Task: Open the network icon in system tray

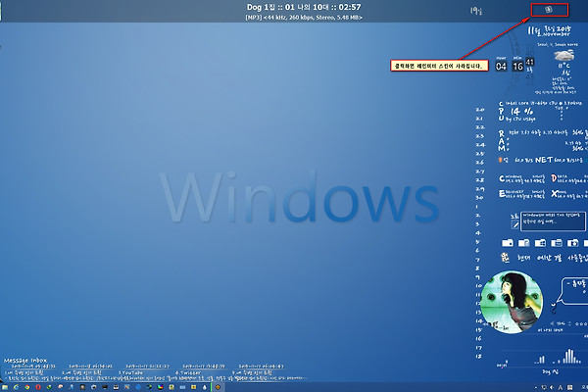Action: [x=544, y=387]
